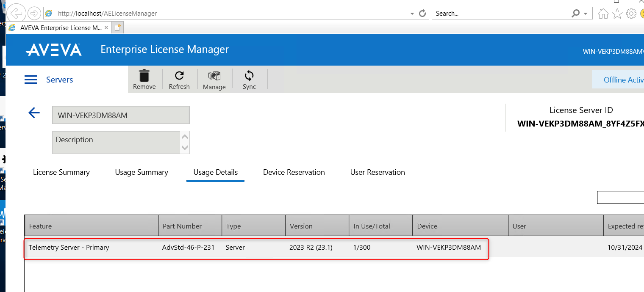
Task: Click the Description text box
Action: (117, 142)
